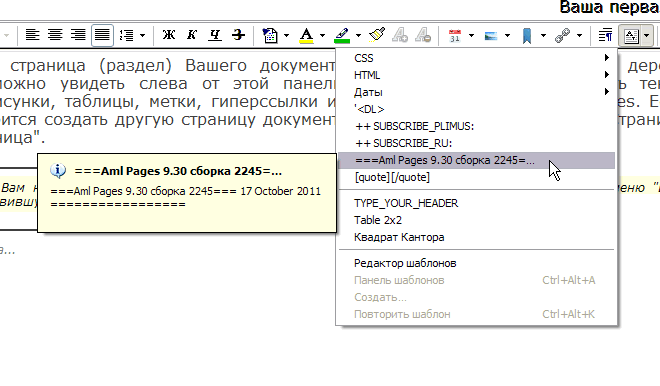Choose ++ SUBSCRIBE_PLIMUS: template
The height and width of the screenshot is (386, 660).
click(x=477, y=126)
